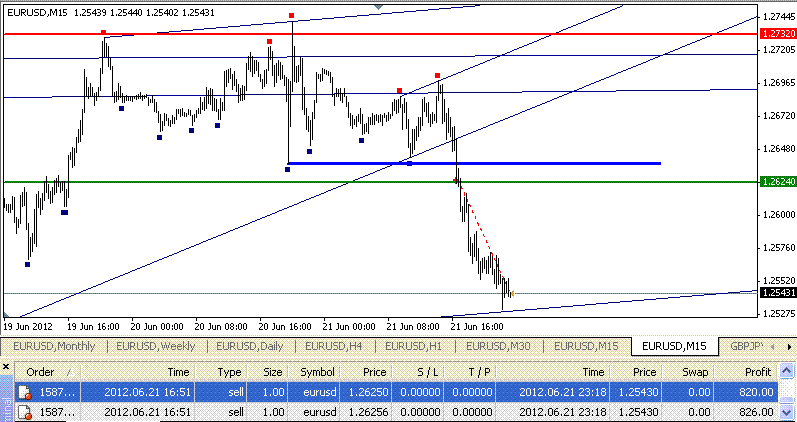The image size is (797, 422).
Task: Select the inactive EURUSD,M15 tab beside M30
Action: pos(586,346)
